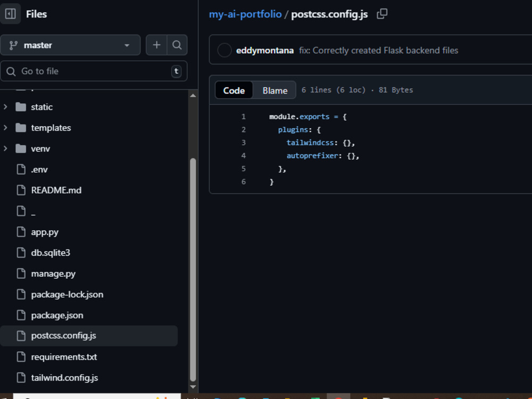Open the venv folder
Viewport: 532px width, 399px height.
(x=40, y=148)
